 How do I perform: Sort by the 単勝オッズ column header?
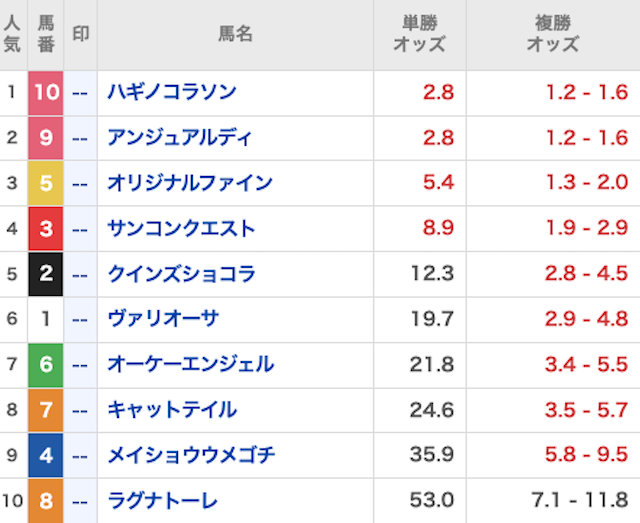point(419,34)
